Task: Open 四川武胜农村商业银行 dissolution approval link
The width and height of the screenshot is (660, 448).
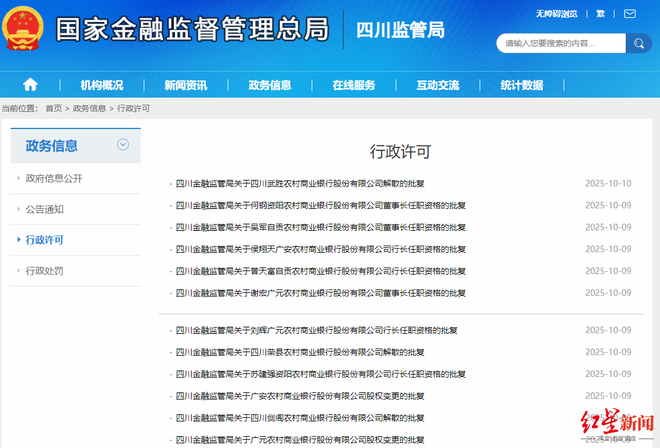Action: [300, 183]
